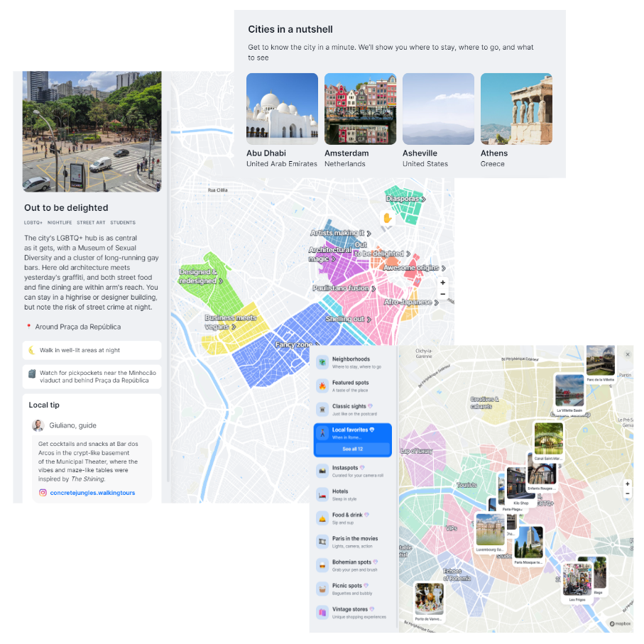Screen dimensions: 644x644
Task: Click the Parc de la Villette photo pin
Action: coord(601,364)
